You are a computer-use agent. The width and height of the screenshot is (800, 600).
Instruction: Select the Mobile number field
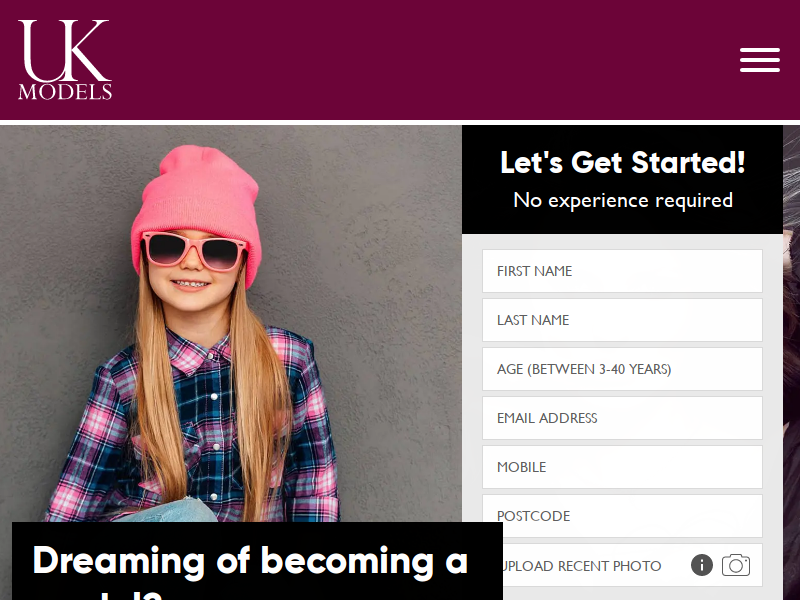tap(622, 467)
